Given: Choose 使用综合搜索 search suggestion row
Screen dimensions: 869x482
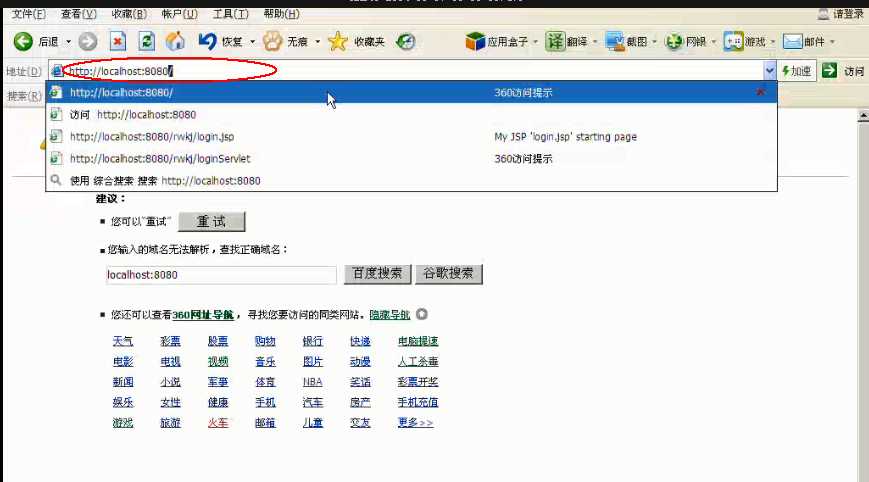Looking at the screenshot, I should [411, 181].
